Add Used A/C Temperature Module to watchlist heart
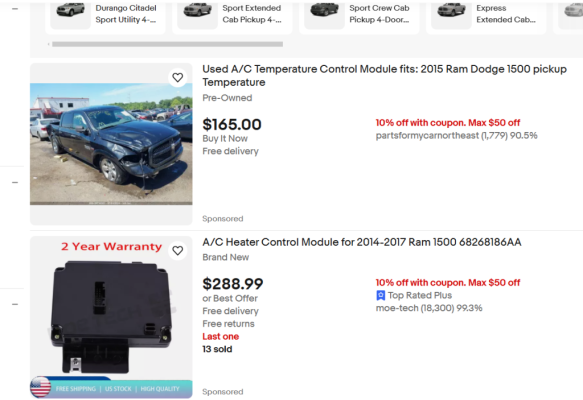Viewport: 583px width, 400px height. [178, 77]
